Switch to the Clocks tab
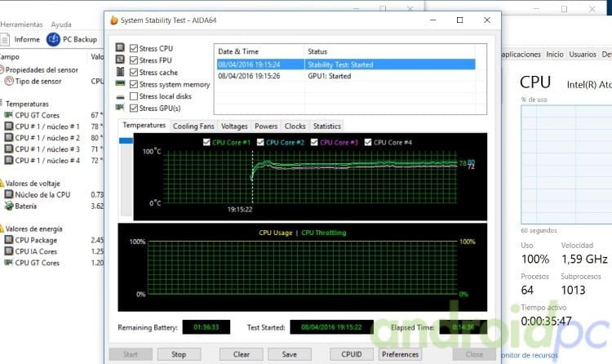Viewport: 612px width, 364px height. click(x=295, y=127)
